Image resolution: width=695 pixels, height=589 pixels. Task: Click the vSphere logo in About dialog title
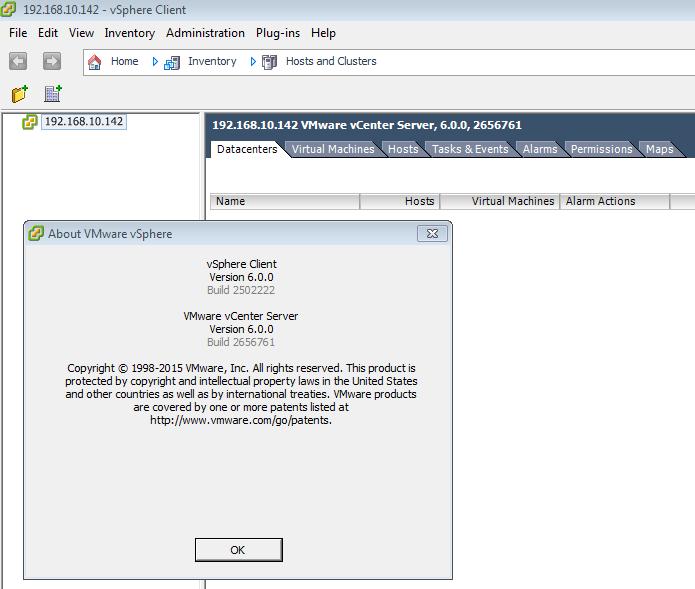pyautogui.click(x=36, y=233)
